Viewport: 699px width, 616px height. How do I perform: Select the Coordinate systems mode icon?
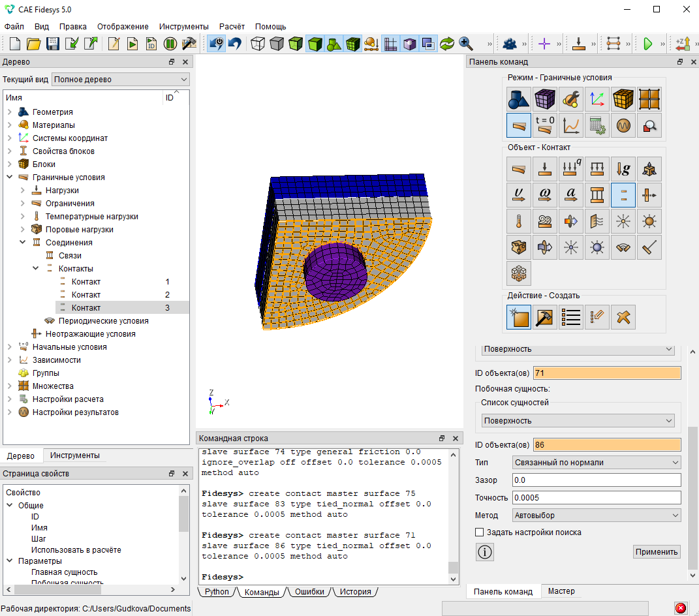[597, 99]
